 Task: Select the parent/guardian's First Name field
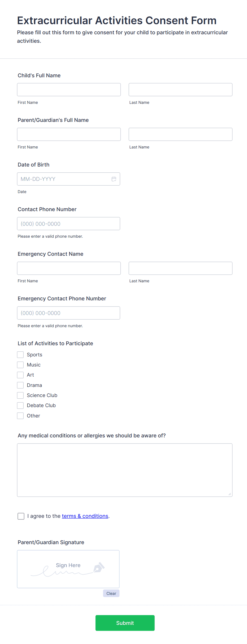click(69, 134)
